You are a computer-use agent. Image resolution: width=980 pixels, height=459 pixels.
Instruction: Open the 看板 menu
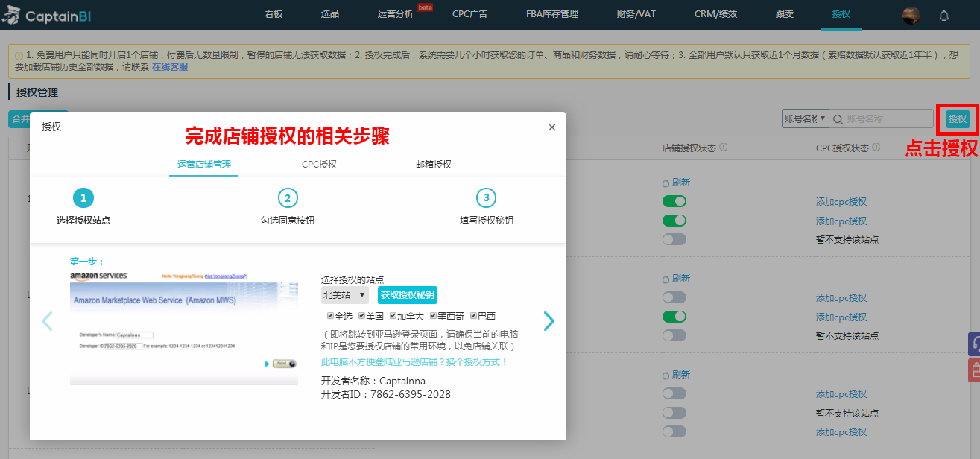[274, 14]
